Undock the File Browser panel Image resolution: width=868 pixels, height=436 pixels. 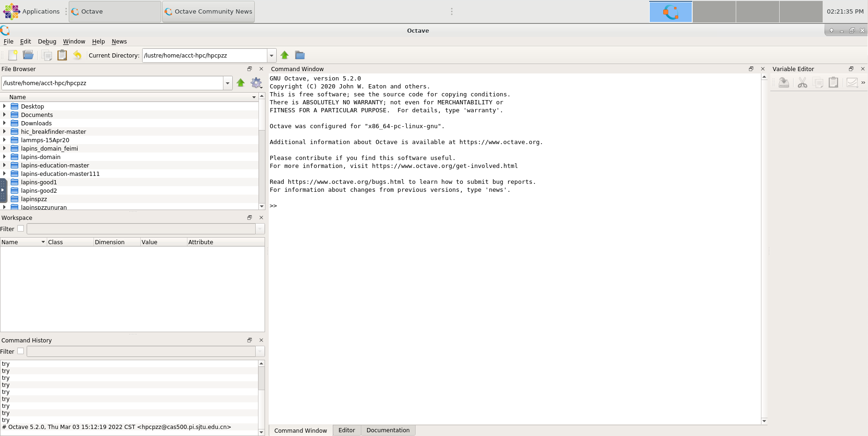coord(250,69)
